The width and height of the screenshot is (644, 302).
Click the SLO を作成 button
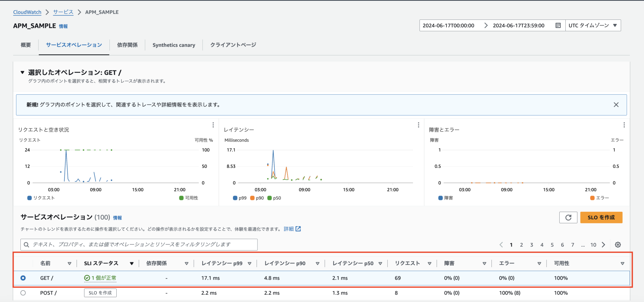tap(601, 217)
